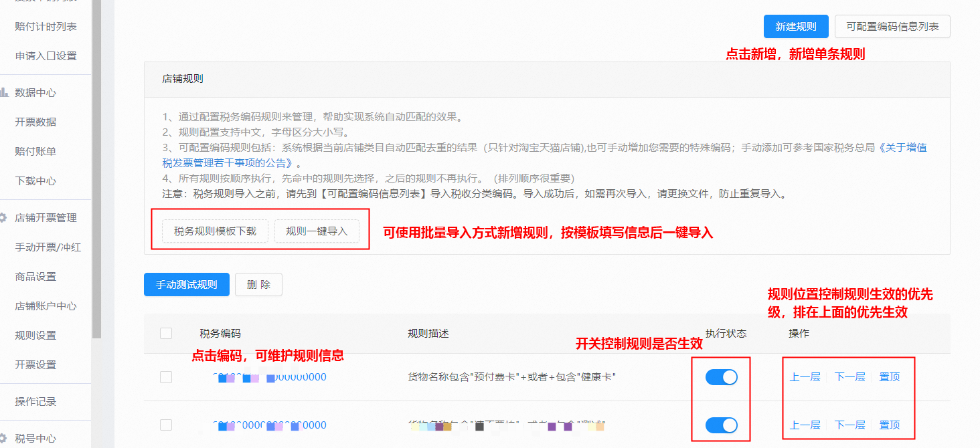Open the tax code link of the 预付费卡 rule
980x448 pixels.
tap(269, 377)
